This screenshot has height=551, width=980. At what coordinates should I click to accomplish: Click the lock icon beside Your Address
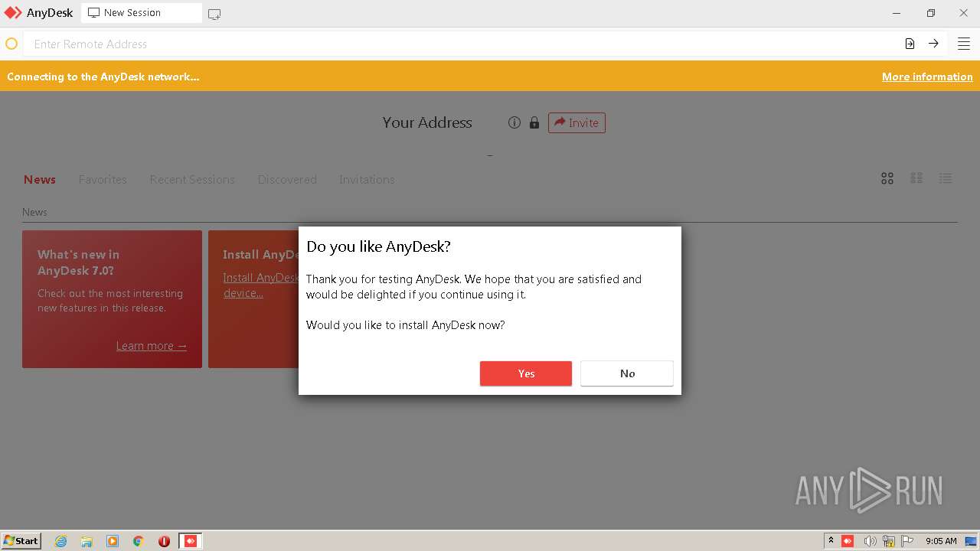534,122
